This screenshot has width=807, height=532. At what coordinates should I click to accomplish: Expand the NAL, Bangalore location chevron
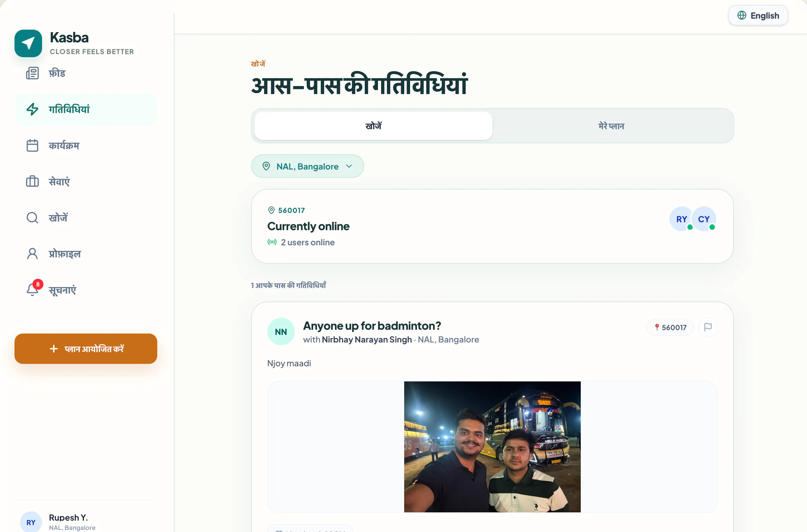click(x=349, y=166)
